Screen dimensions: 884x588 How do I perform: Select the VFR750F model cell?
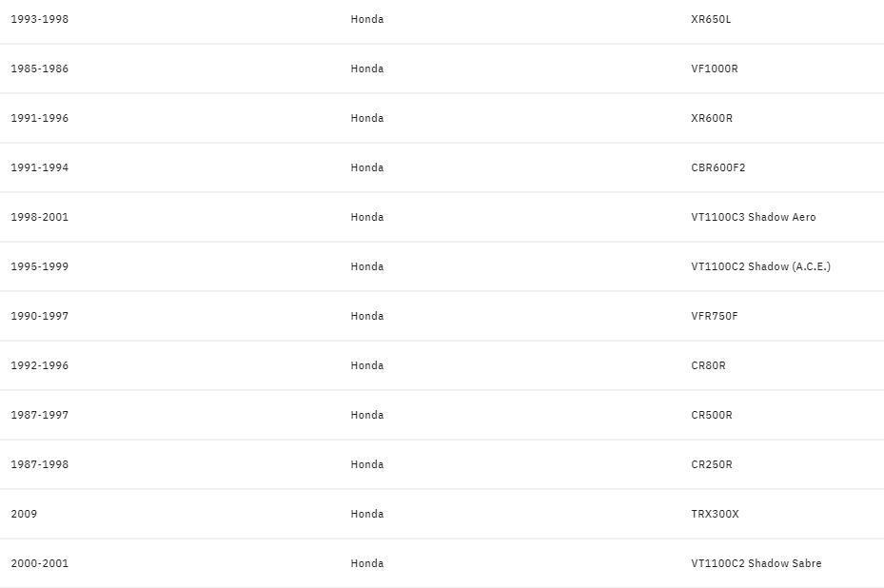(x=714, y=316)
